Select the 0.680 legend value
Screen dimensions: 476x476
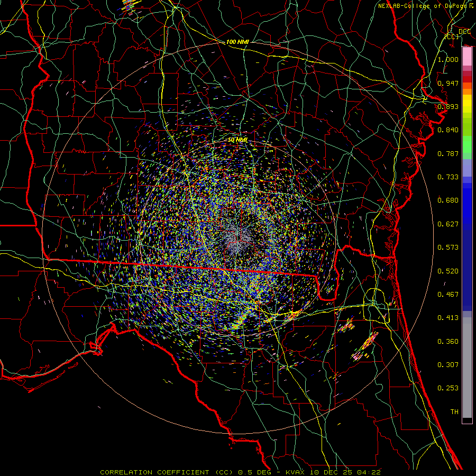[448, 200]
